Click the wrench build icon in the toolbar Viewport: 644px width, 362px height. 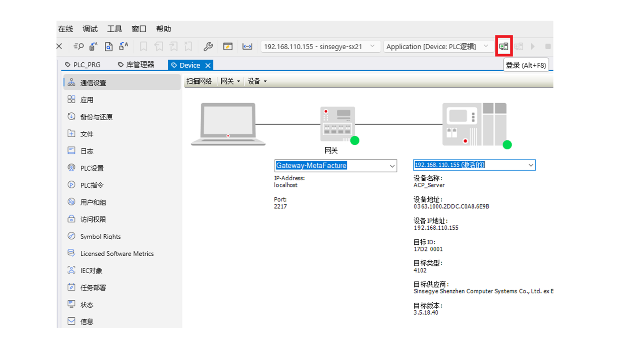208,46
